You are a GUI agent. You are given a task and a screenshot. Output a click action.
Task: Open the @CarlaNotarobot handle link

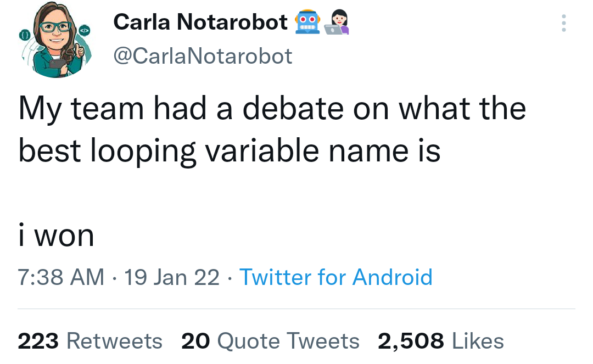(x=203, y=55)
